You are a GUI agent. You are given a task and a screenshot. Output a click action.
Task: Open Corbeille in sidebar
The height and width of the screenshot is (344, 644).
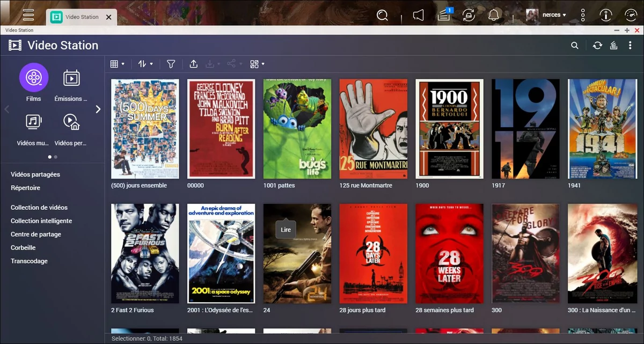pyautogui.click(x=23, y=247)
